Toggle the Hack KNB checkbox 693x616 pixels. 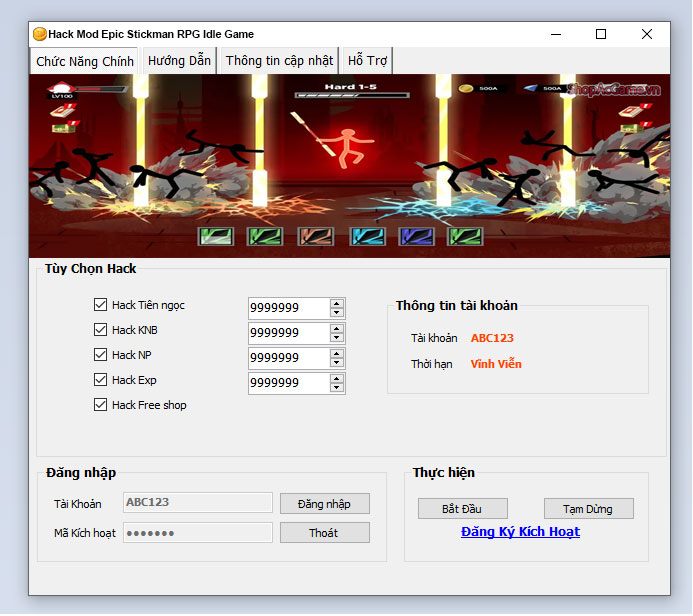click(x=100, y=330)
